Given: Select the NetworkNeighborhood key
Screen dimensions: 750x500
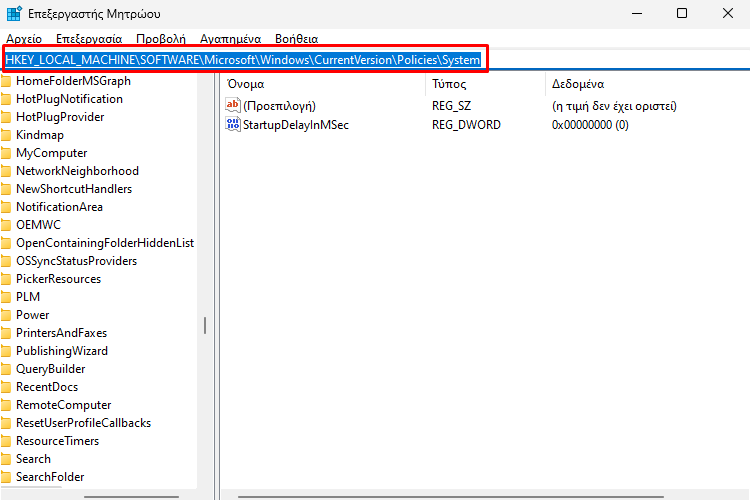Looking at the screenshot, I should 77,171.
